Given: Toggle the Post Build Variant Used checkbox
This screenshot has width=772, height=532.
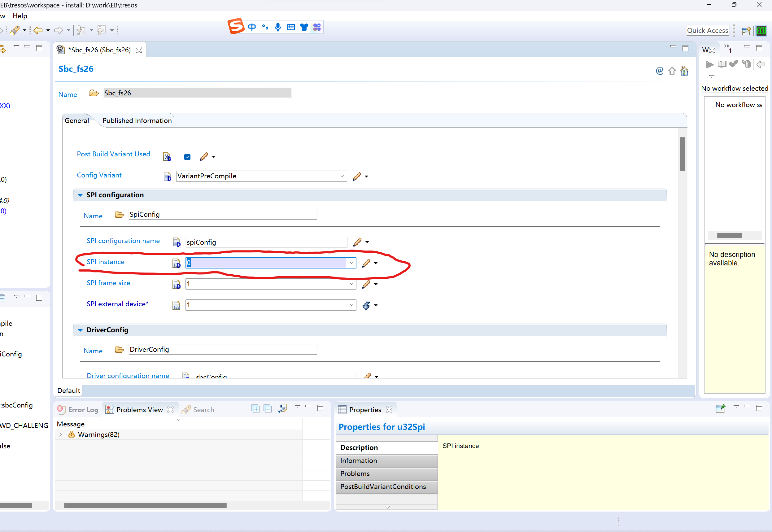Looking at the screenshot, I should [187, 157].
